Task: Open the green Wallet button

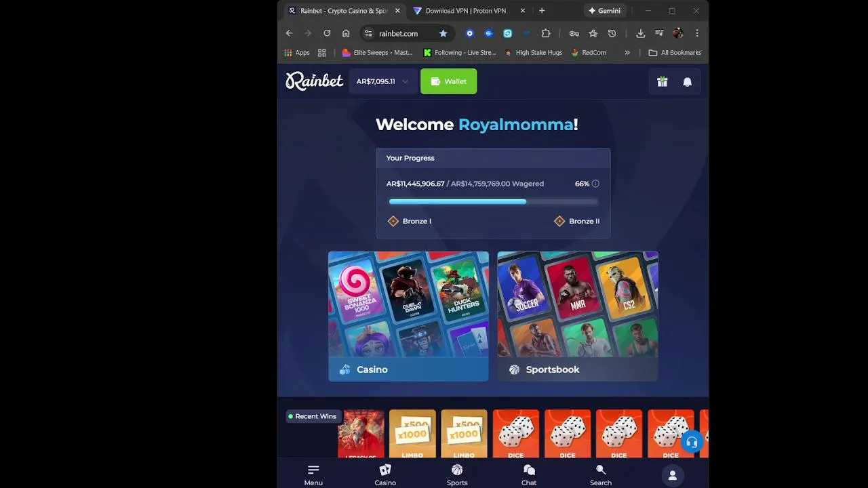Action: [x=448, y=81]
